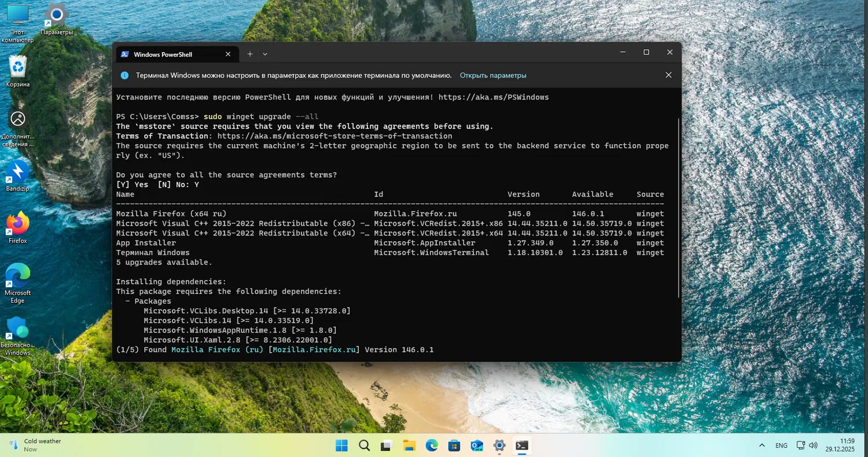Screen dimensions: 868x457
Task: Click the Terminal icon in the taskbar
Action: 523,445
